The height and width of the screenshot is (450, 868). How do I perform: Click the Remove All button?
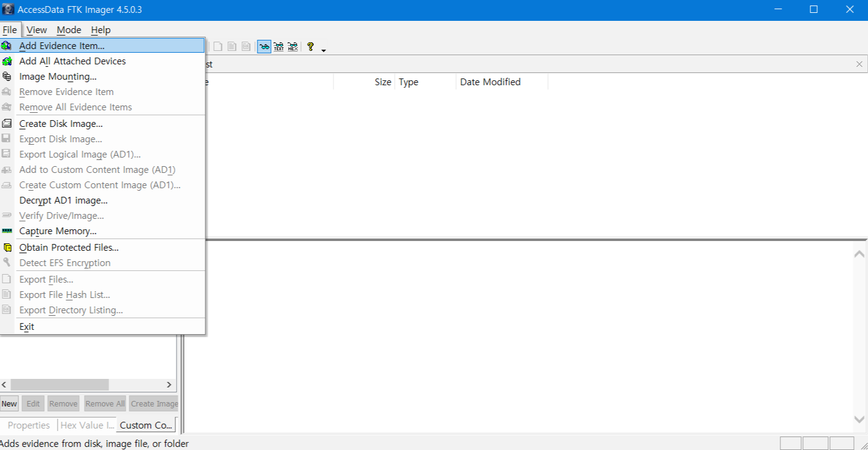click(105, 403)
